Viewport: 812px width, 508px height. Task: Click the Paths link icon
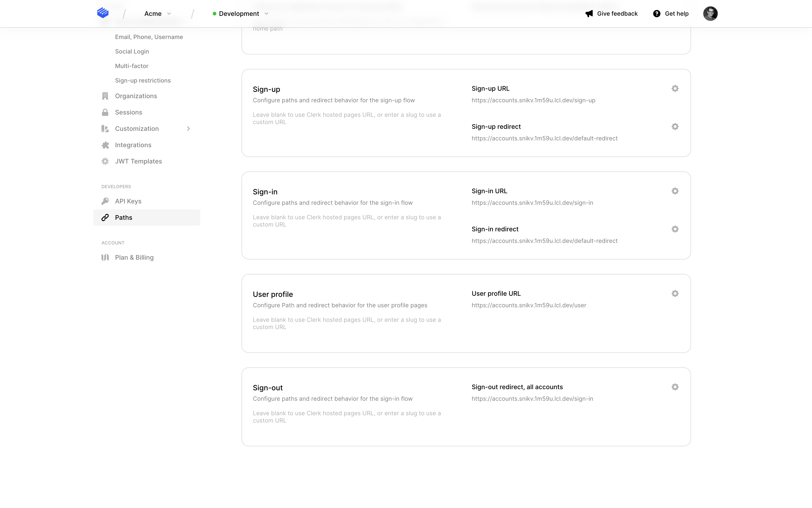[x=105, y=217]
